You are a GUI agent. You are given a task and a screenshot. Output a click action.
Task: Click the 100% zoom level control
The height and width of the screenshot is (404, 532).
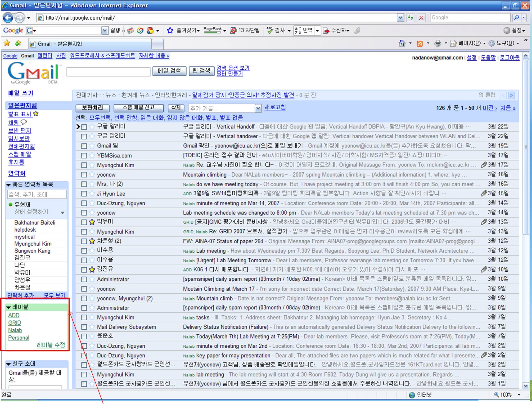pyautogui.click(x=507, y=395)
